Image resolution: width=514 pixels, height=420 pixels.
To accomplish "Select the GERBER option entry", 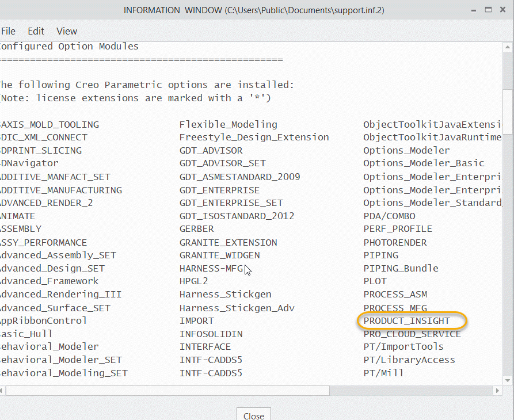I will click(x=196, y=229).
